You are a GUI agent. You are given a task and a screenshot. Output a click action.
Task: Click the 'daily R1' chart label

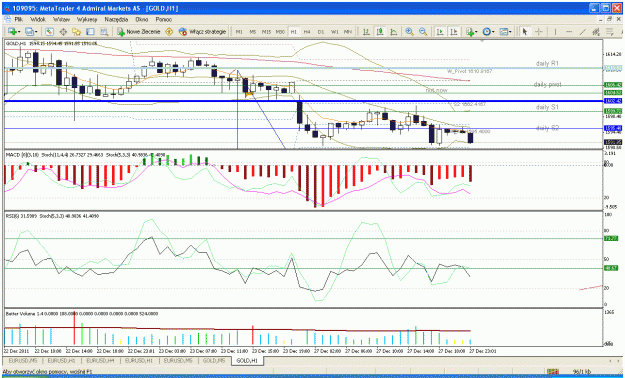547,63
